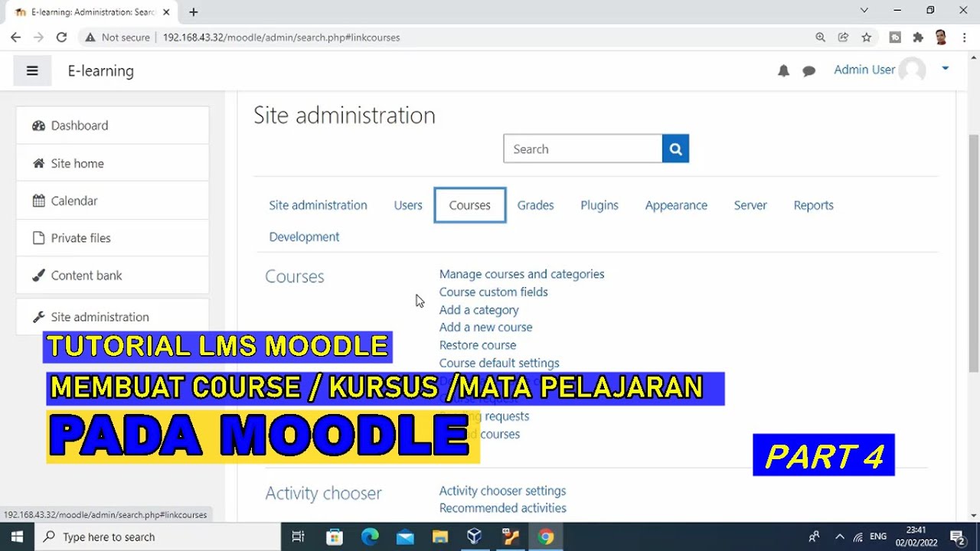Show hidden system tray icons
980x551 pixels.
point(839,536)
